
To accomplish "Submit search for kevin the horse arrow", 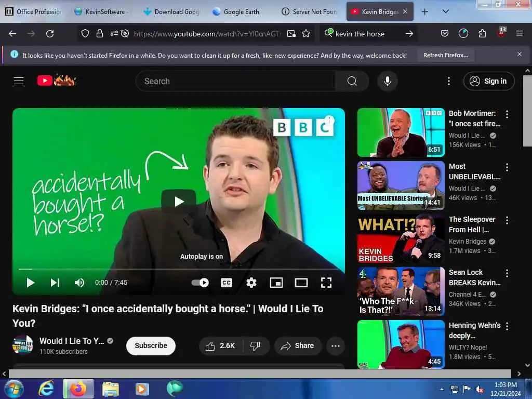I will (x=409, y=34).
